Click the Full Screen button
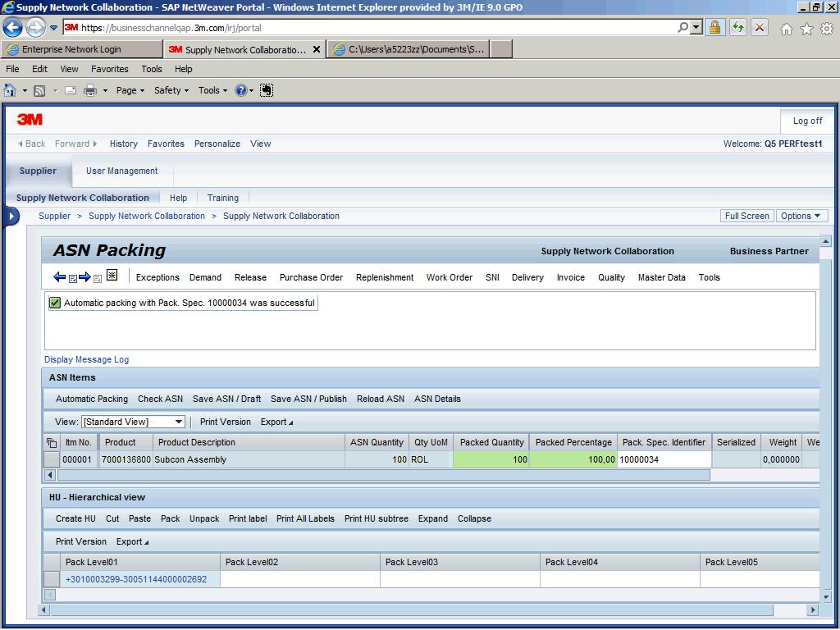This screenshot has height=630, width=840. click(x=746, y=216)
